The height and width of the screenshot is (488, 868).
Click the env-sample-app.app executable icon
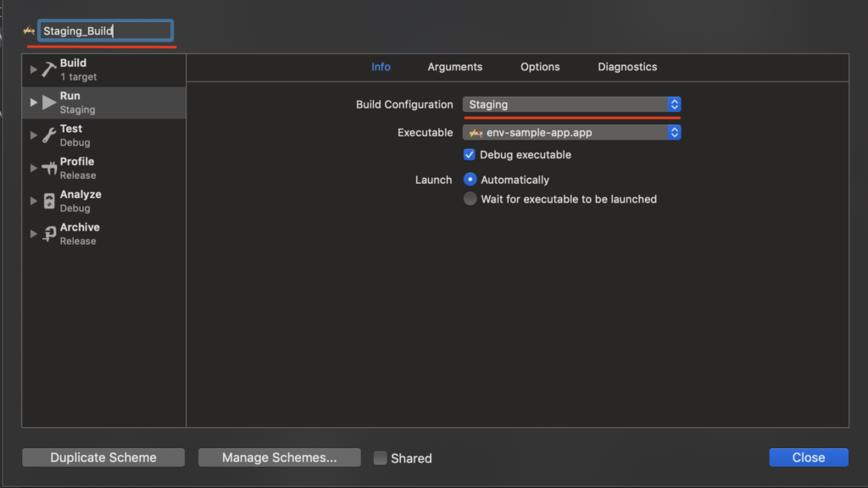[x=476, y=133]
